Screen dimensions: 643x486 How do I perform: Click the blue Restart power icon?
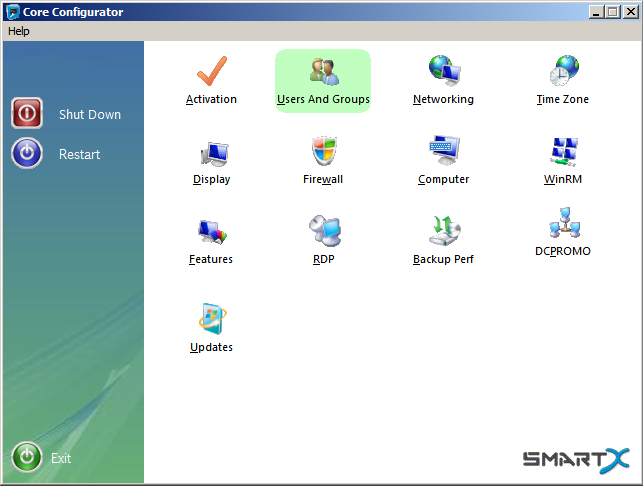27,153
